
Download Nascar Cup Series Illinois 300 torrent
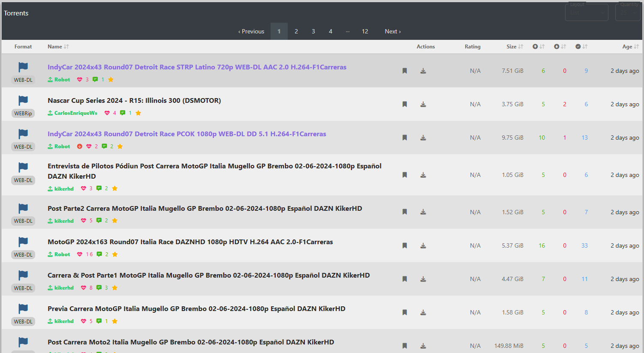(x=423, y=105)
